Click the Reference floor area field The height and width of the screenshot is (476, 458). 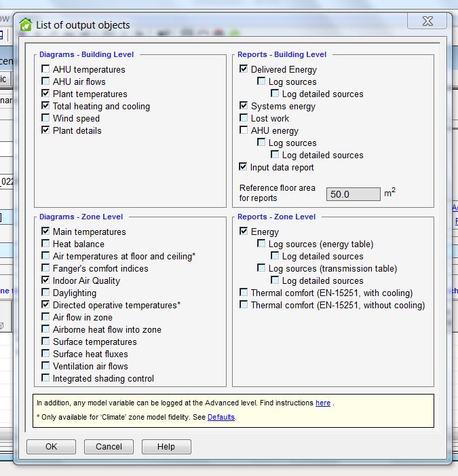point(354,194)
